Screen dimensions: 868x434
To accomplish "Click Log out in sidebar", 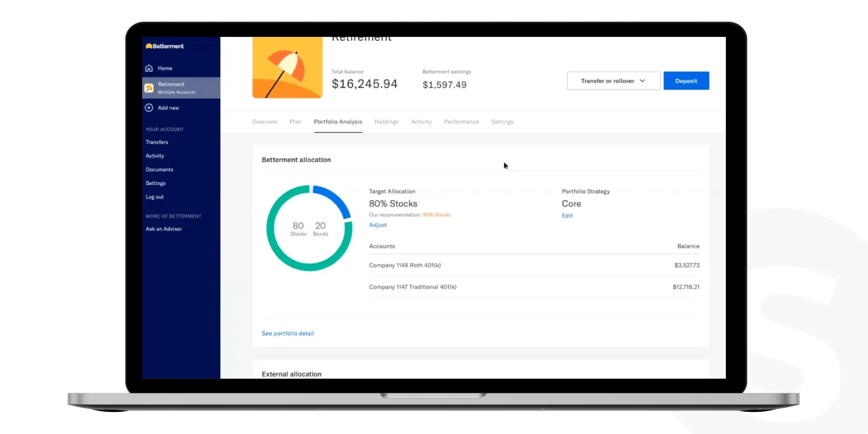I will (x=155, y=197).
